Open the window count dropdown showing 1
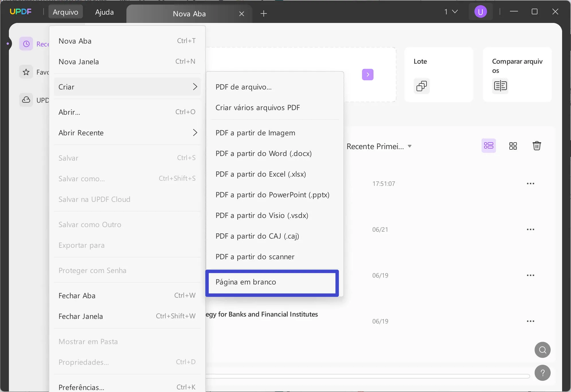Viewport: 571px width, 392px height. 451,12
